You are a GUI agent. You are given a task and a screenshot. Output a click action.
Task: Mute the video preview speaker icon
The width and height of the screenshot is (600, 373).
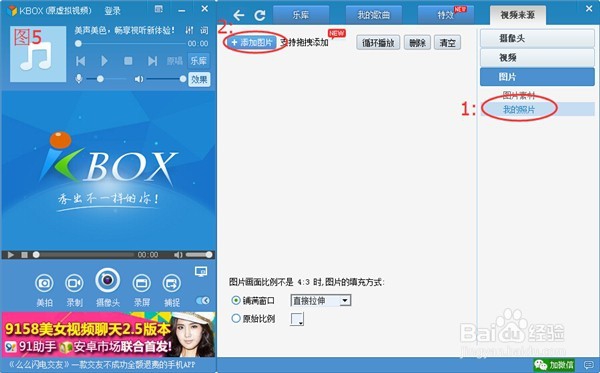tap(178, 255)
